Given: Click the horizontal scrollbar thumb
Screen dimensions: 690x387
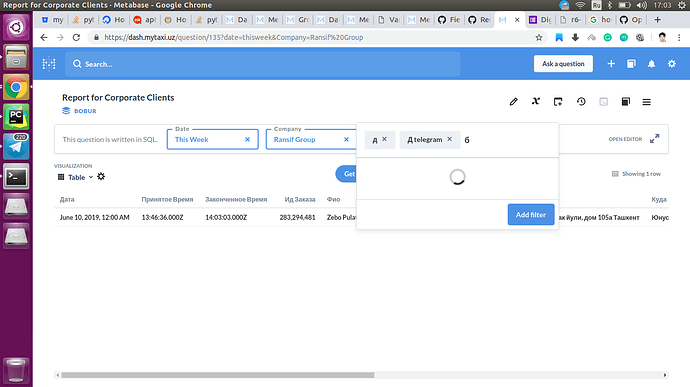Looking at the screenshot, I should click(217, 375).
